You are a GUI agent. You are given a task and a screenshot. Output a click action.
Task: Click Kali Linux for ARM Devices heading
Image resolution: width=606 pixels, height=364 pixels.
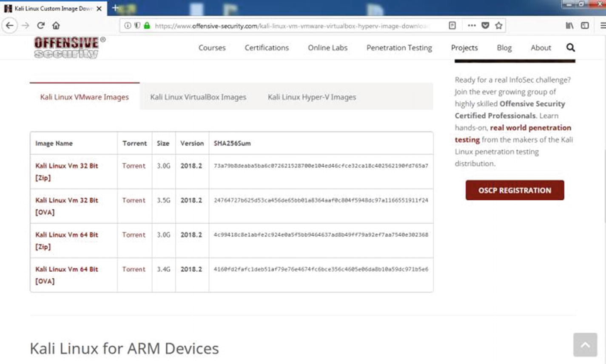[124, 348]
